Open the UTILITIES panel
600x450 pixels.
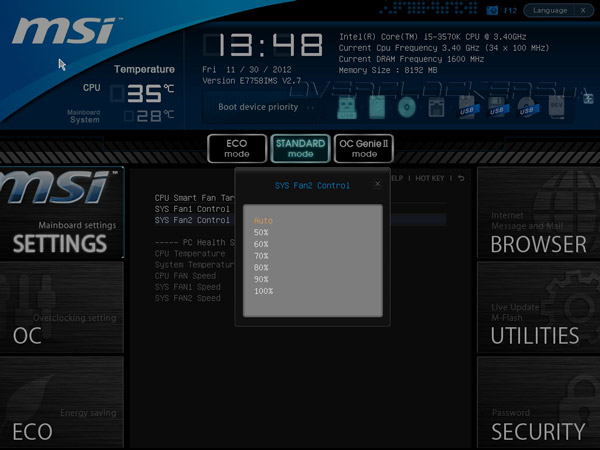[x=538, y=307]
